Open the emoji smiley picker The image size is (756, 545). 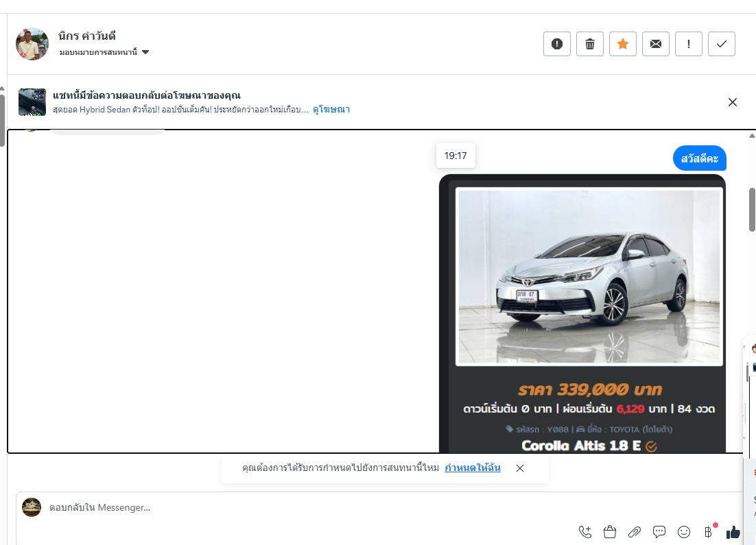click(684, 532)
